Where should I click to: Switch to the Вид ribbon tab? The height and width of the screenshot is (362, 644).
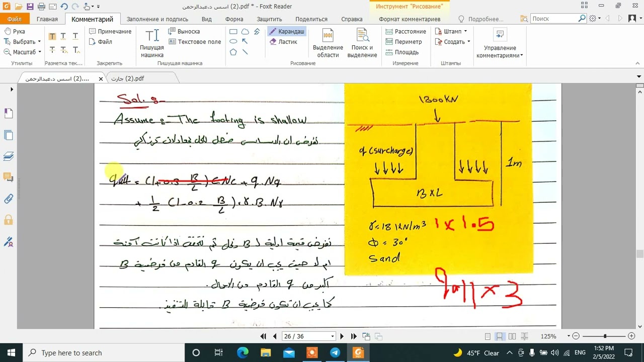206,19
